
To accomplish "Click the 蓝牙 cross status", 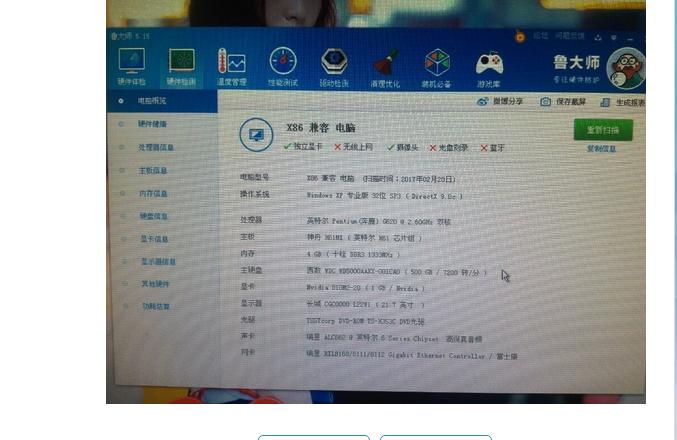I will (x=492, y=148).
